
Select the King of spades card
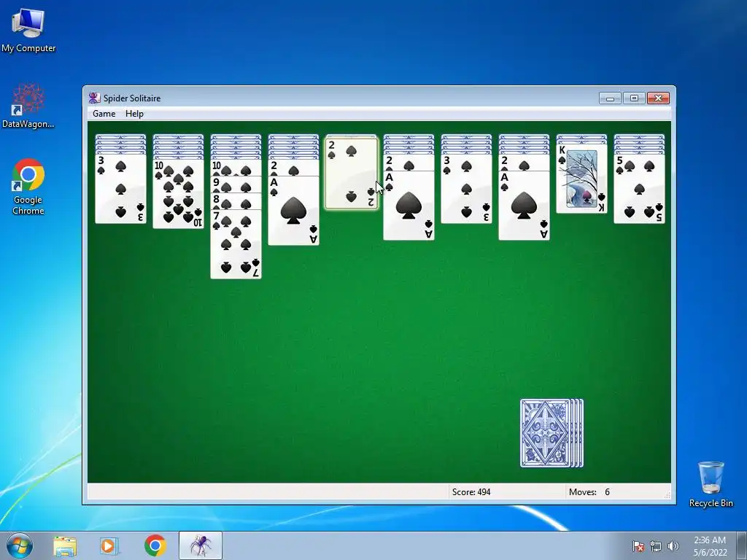581,179
